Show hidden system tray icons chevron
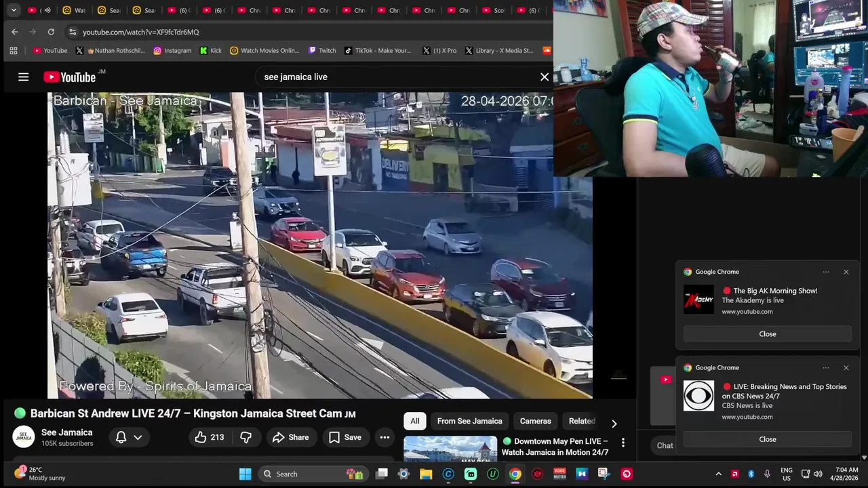 (x=718, y=474)
